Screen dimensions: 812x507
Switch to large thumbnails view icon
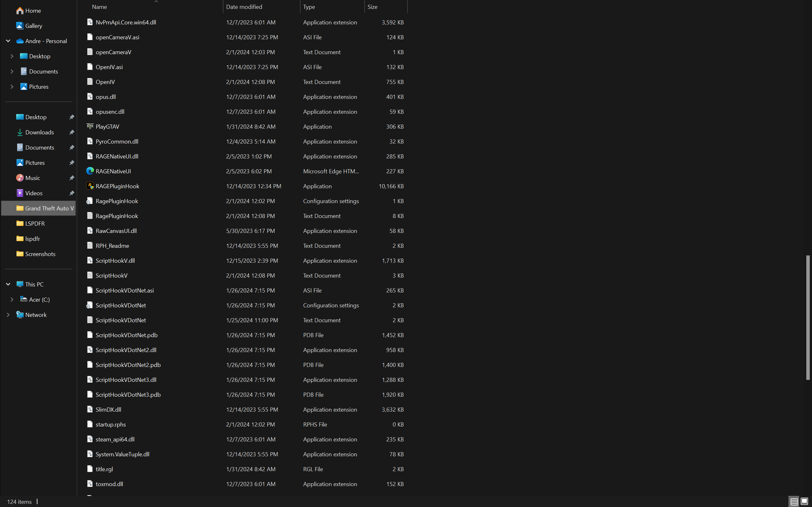(804, 501)
